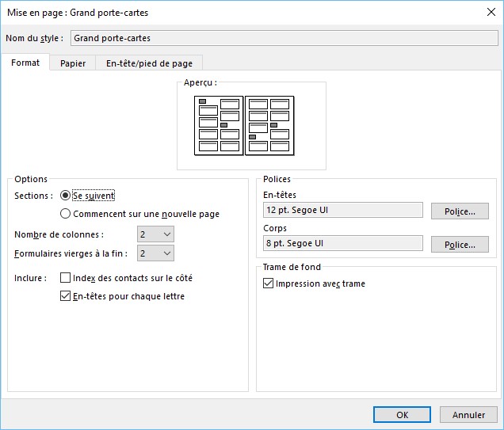Uncheck En-têtes pour chaque lettre

pos(66,296)
